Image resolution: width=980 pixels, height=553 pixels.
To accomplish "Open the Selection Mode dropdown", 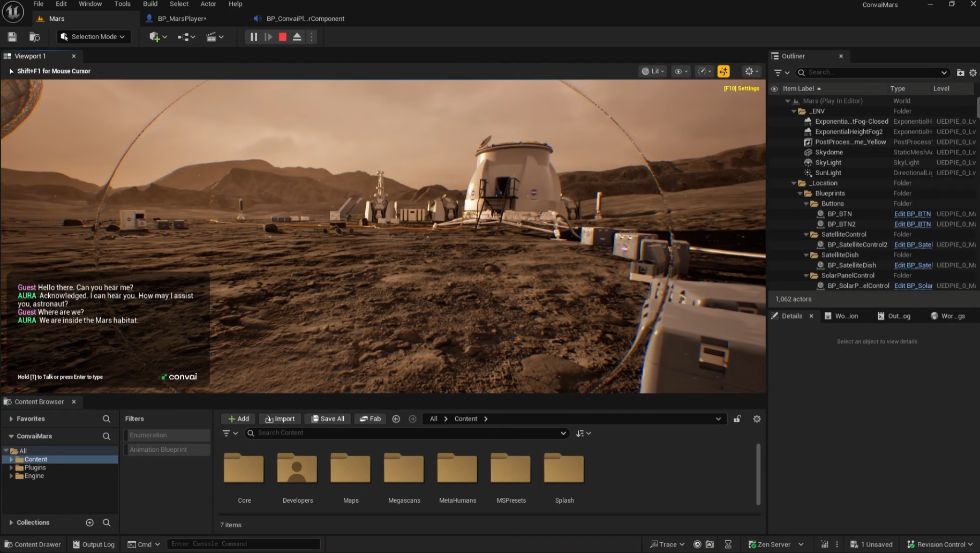I will coord(93,37).
